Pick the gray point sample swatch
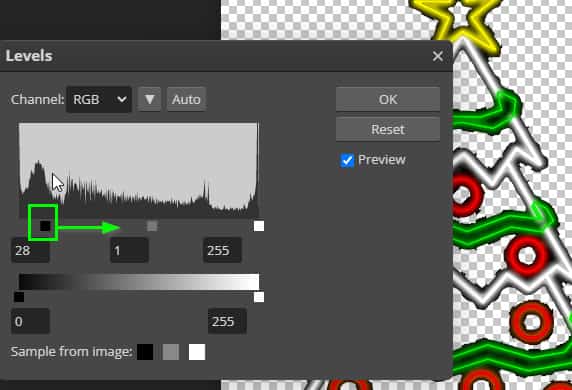This screenshot has height=390, width=572. [171, 352]
